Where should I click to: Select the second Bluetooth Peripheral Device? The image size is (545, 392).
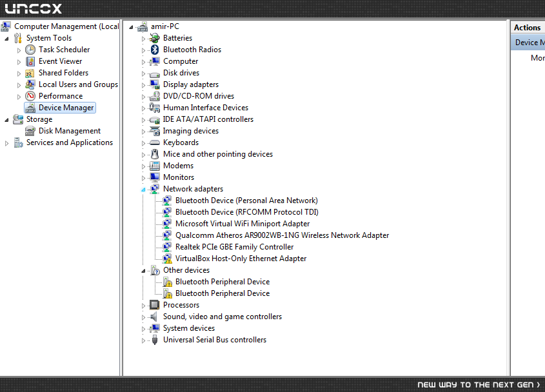pyautogui.click(x=223, y=293)
